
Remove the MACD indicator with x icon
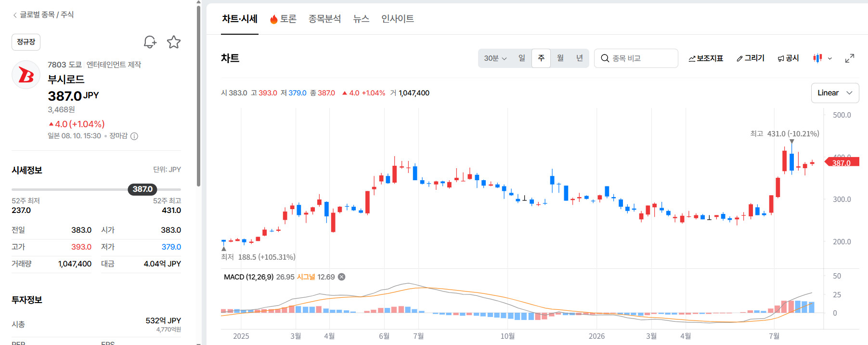[x=341, y=277]
